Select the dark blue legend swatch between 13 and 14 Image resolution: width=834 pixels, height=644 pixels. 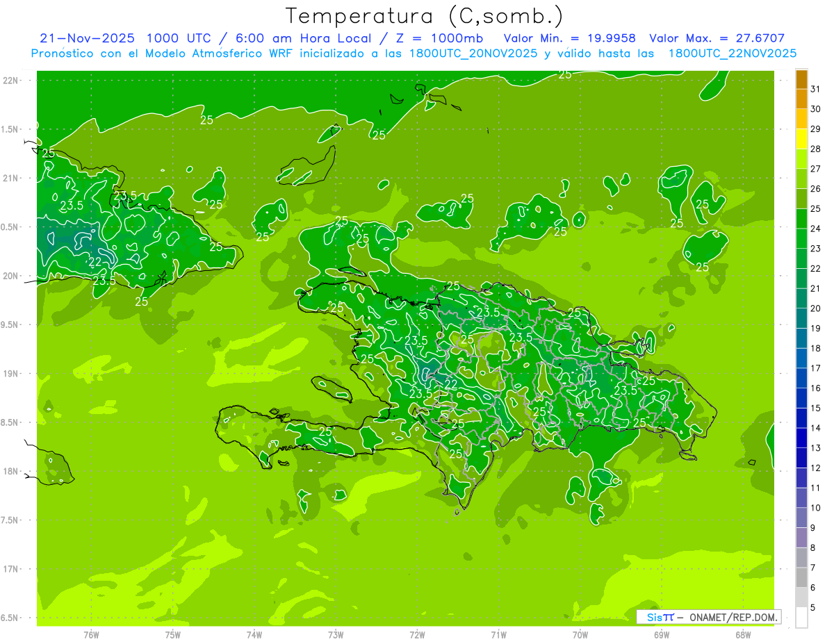801,438
